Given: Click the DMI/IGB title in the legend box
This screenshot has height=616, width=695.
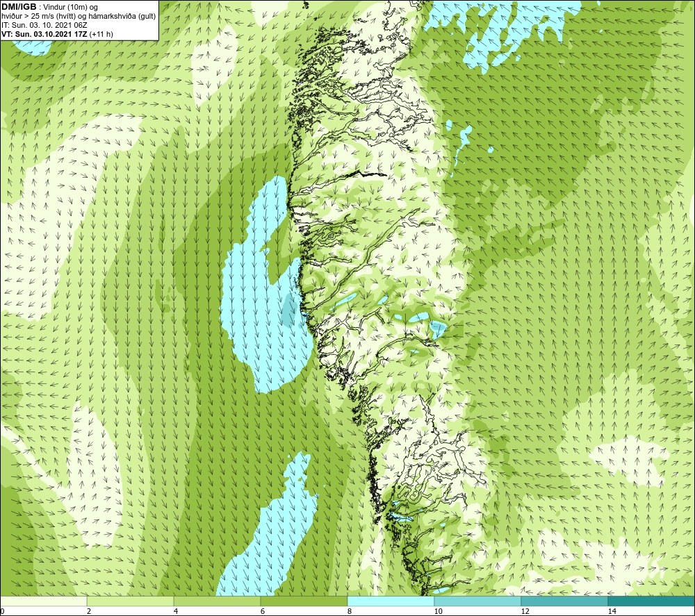Looking at the screenshot, I should [19, 7].
